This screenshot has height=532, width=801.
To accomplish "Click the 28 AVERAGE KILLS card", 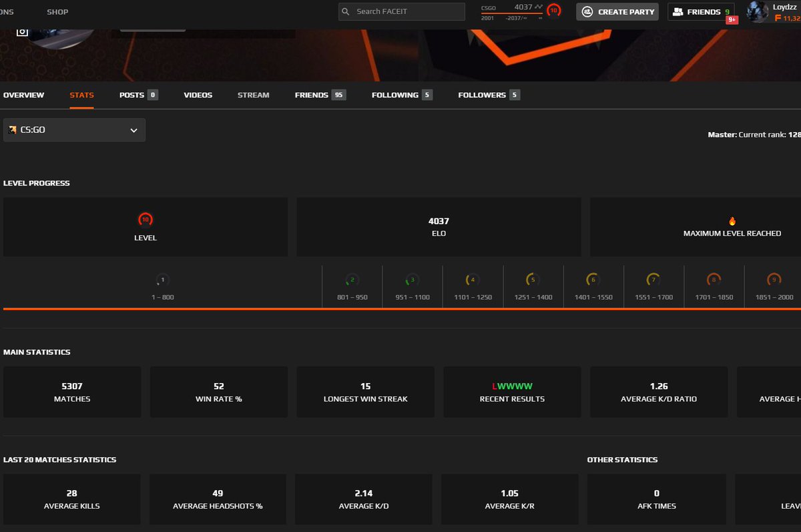I will [x=72, y=499].
